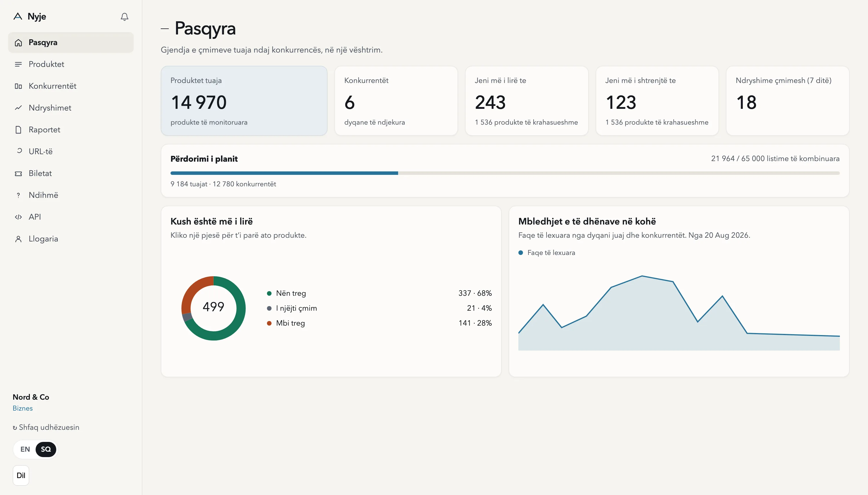Open the Biznes plan link
The image size is (868, 495).
[x=23, y=408]
